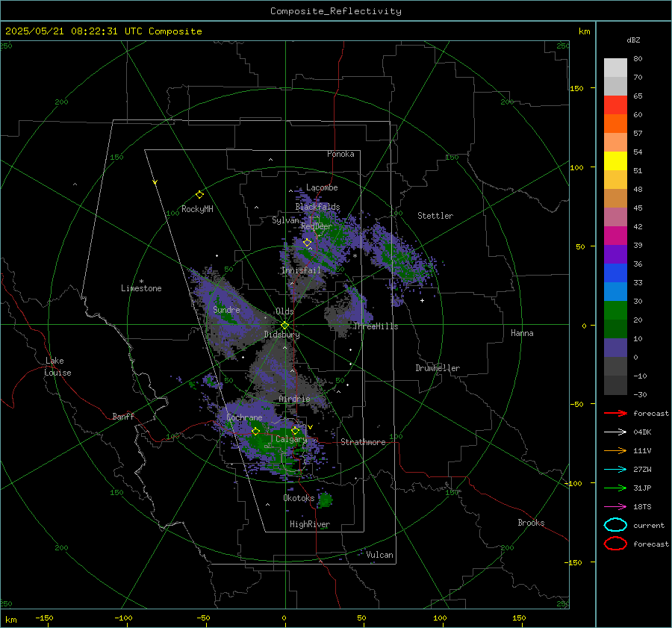
Task: Click the Vulcan label
Action: pyautogui.click(x=379, y=555)
